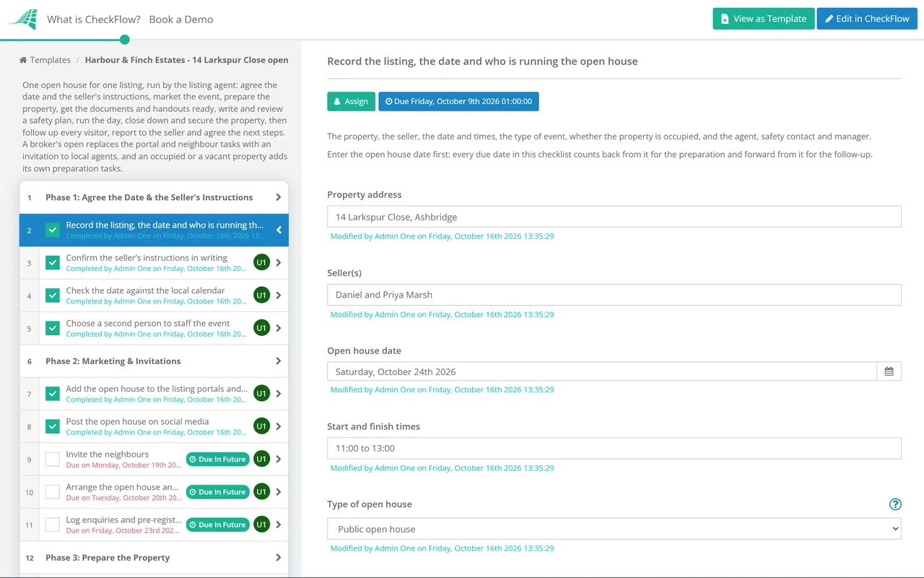Click U1 avatar on Invite the neighbours task
The width and height of the screenshot is (924, 578).
click(x=261, y=459)
